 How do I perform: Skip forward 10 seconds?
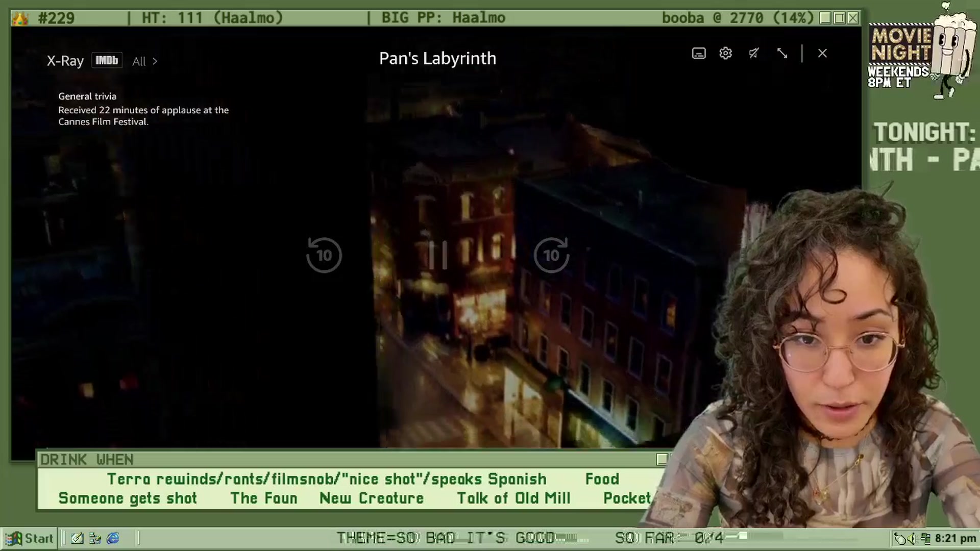click(551, 255)
